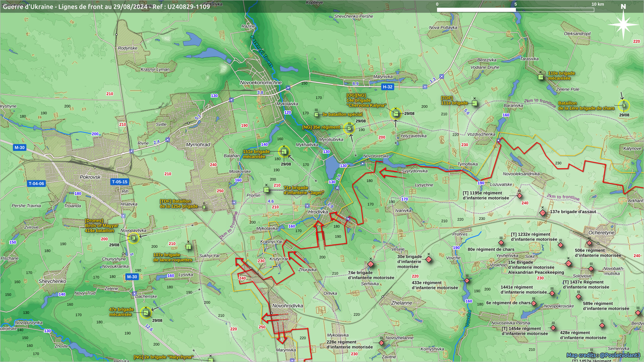Click the map title header text
This screenshot has width=644, height=362.
click(x=106, y=7)
